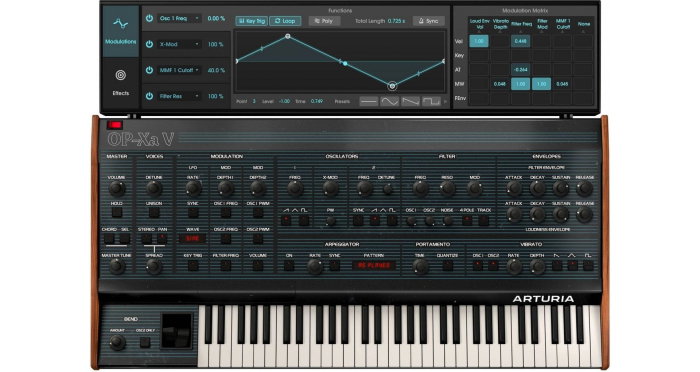Toggle the filter Track button
Image resolution: width=700 pixels, height=372 pixels.
[483, 220]
